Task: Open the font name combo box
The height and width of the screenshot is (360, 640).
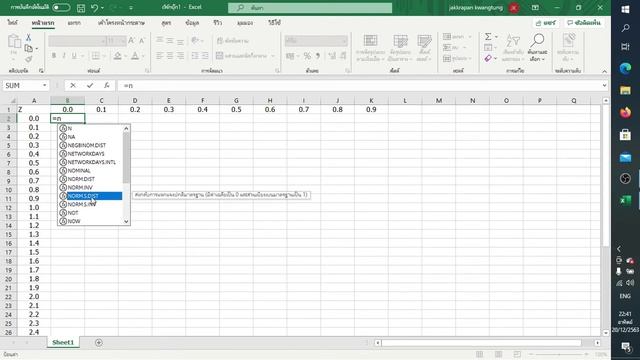Action: click(77, 40)
